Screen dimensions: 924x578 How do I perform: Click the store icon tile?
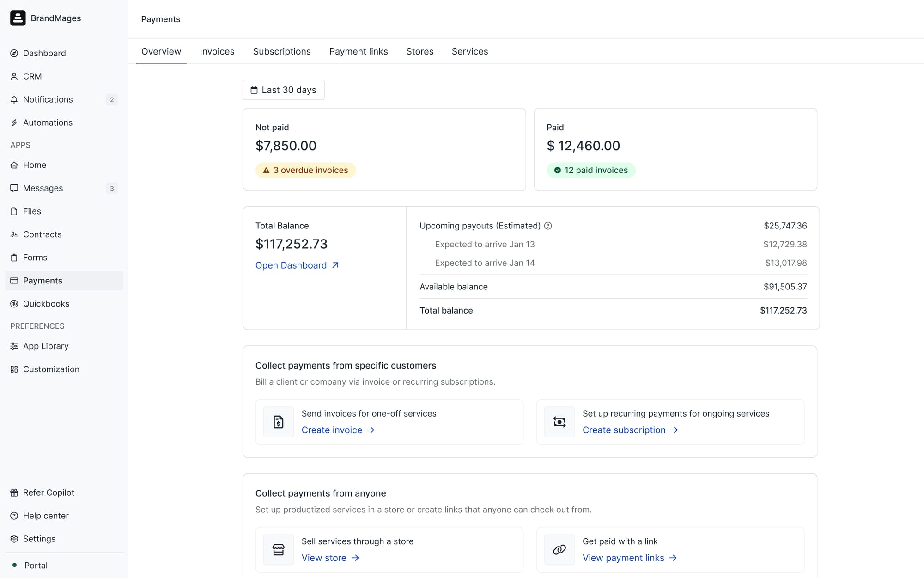pyautogui.click(x=278, y=549)
